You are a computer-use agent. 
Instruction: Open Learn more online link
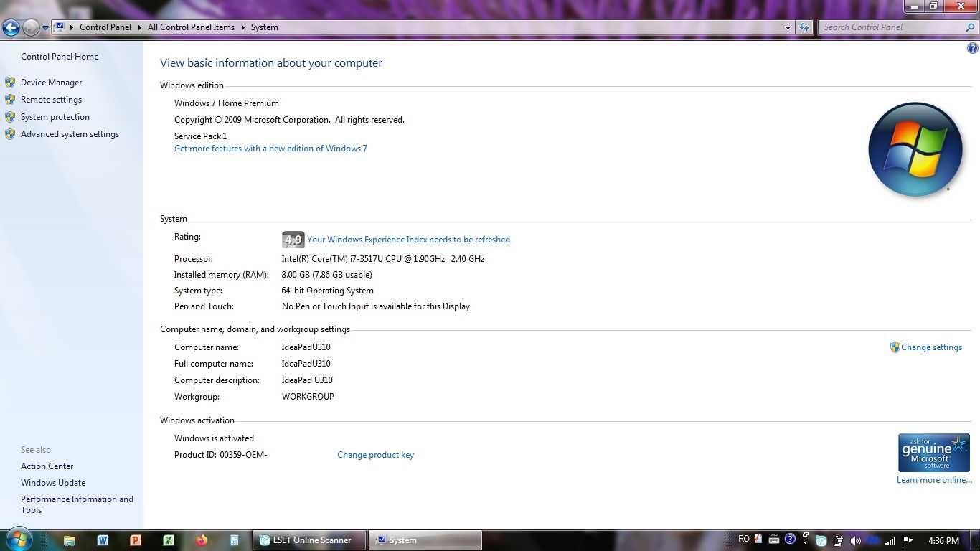click(x=934, y=480)
